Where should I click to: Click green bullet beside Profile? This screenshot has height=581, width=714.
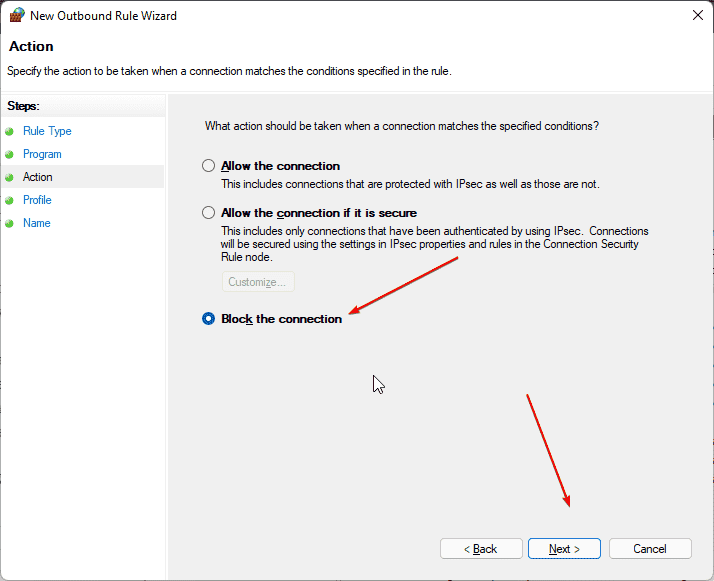point(10,200)
